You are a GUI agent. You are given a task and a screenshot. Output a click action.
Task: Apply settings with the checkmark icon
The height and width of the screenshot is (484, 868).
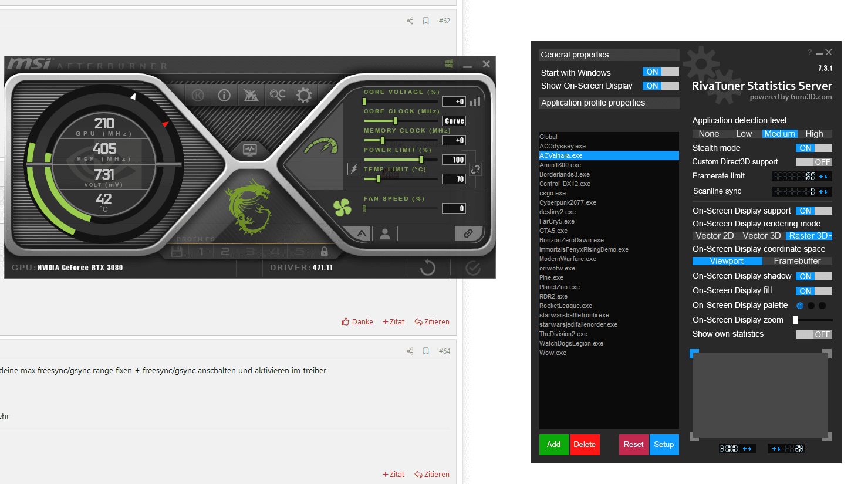point(473,268)
